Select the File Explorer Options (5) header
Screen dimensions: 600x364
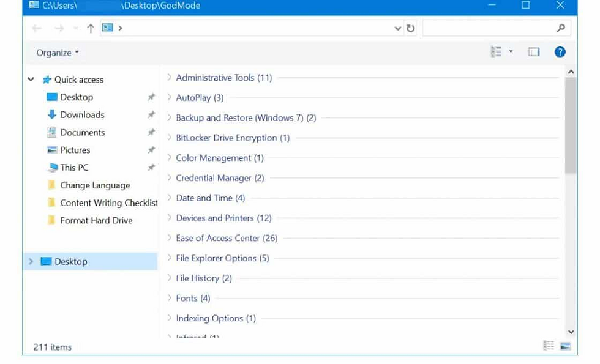coord(223,258)
